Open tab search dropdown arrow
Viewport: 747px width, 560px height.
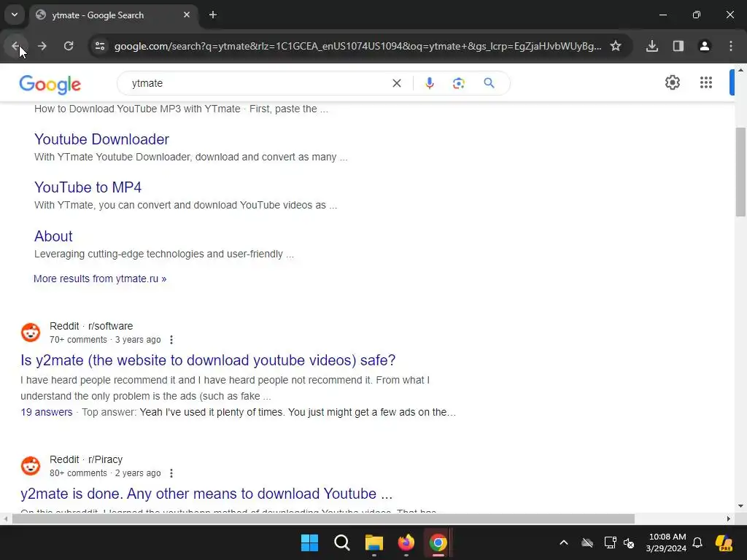[x=15, y=15]
